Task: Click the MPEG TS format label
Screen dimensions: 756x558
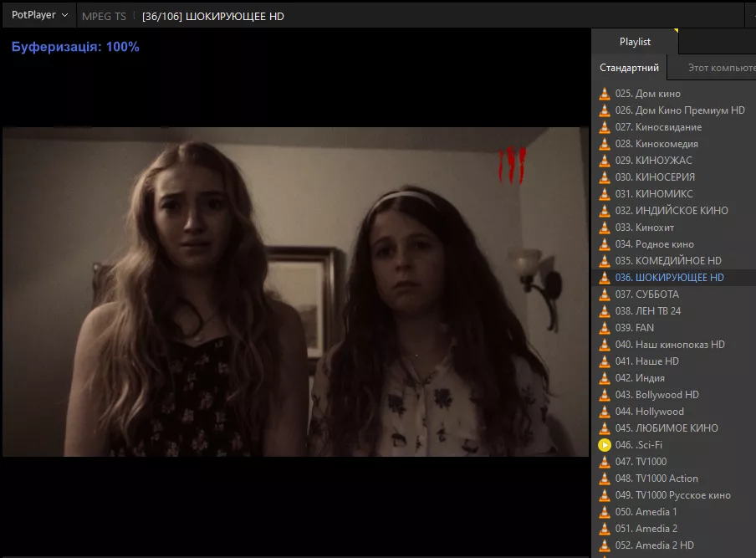Action: (x=104, y=17)
